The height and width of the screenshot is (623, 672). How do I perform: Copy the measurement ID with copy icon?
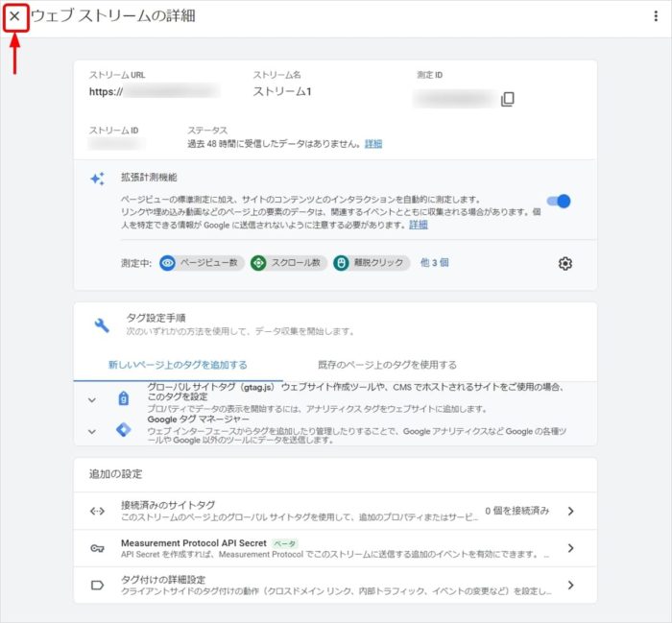pyautogui.click(x=508, y=99)
